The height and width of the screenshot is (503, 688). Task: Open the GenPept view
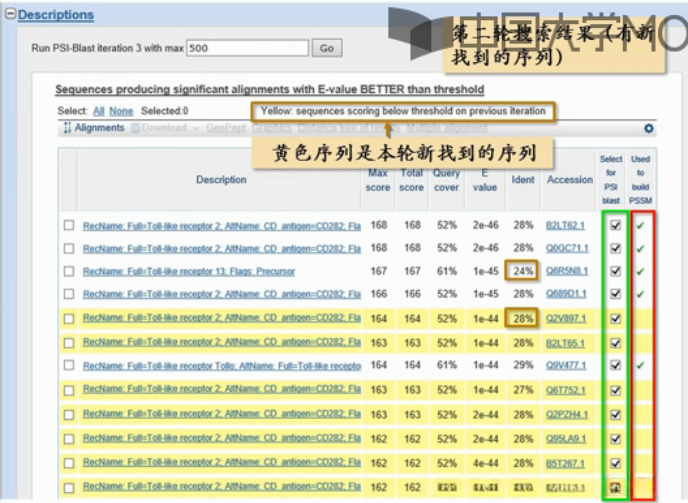tap(226, 128)
